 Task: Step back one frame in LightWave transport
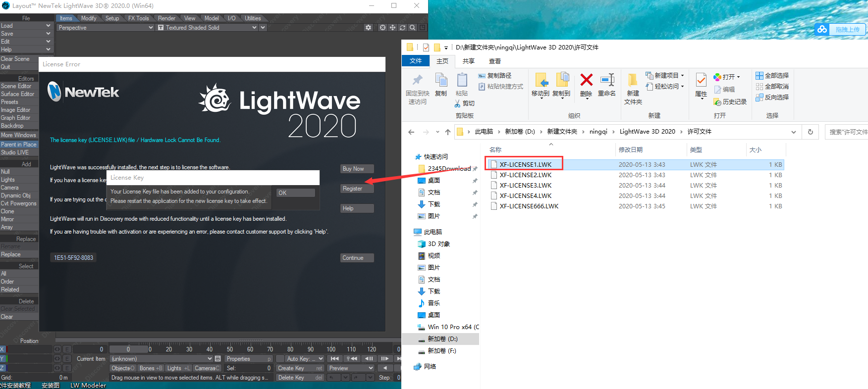369,359
